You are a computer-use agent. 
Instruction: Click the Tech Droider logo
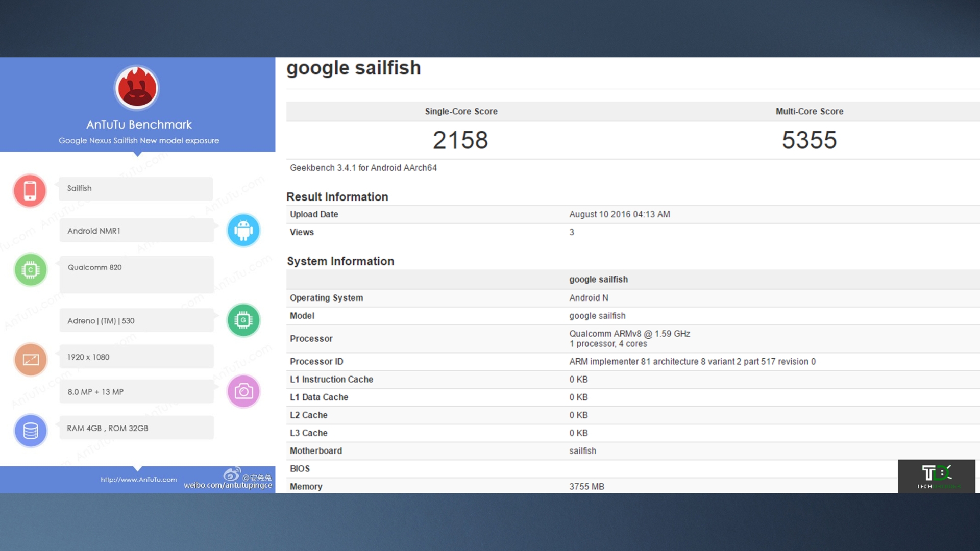coord(937,477)
